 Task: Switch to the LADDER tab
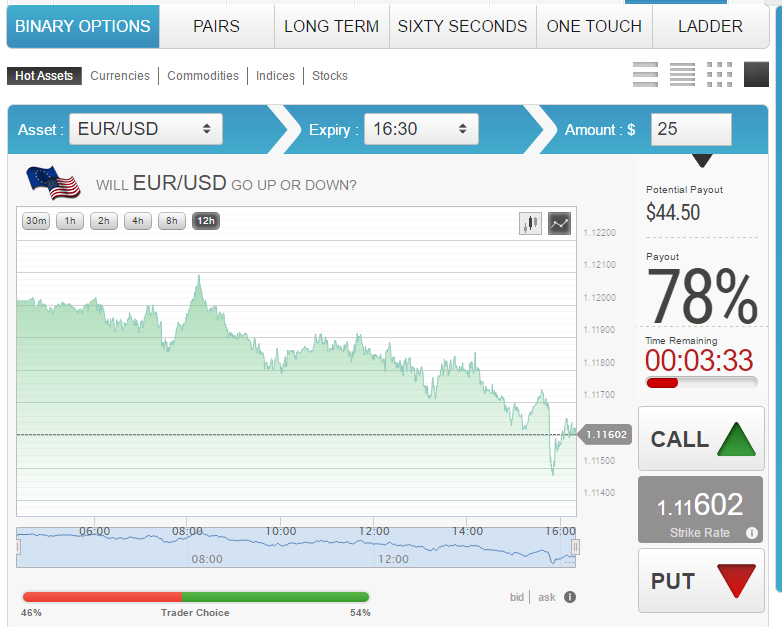[x=710, y=26]
